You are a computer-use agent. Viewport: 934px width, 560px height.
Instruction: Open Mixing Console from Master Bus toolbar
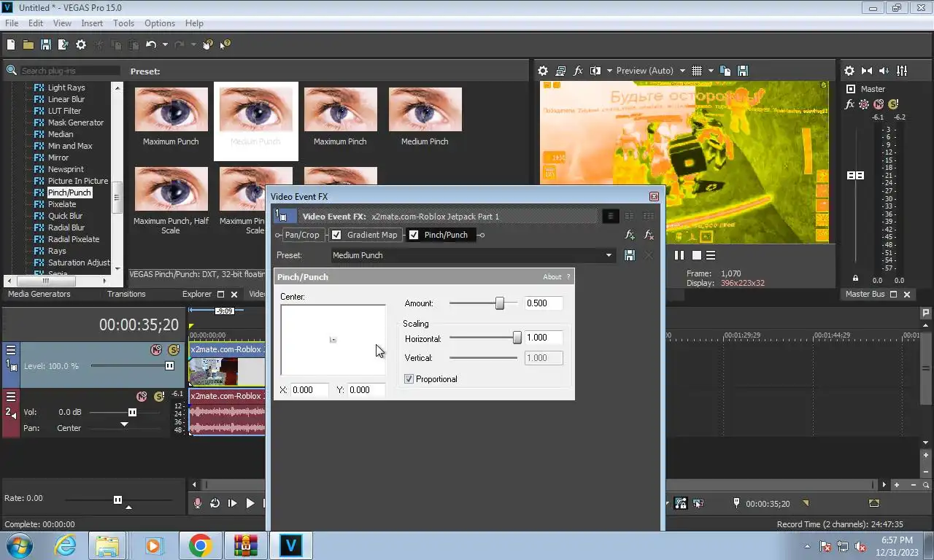click(902, 71)
